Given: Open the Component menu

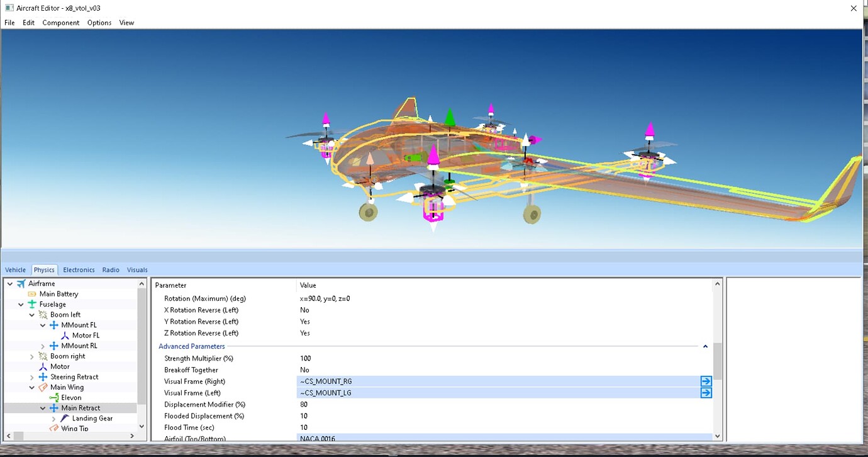Looking at the screenshot, I should click(x=60, y=23).
